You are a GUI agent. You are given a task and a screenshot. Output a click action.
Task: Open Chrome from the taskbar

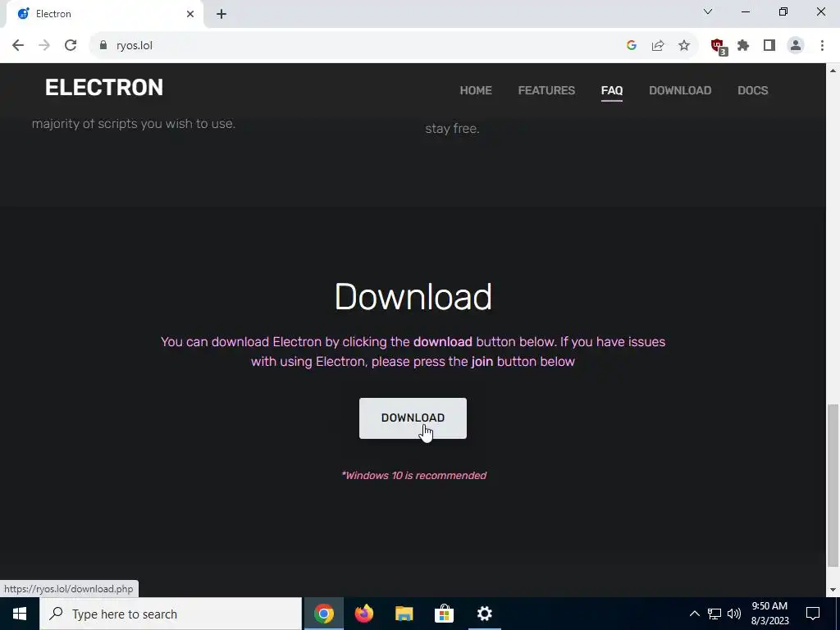[x=323, y=614]
